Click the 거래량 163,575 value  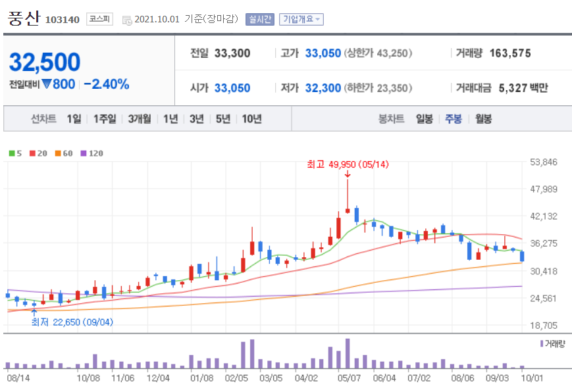pos(510,53)
